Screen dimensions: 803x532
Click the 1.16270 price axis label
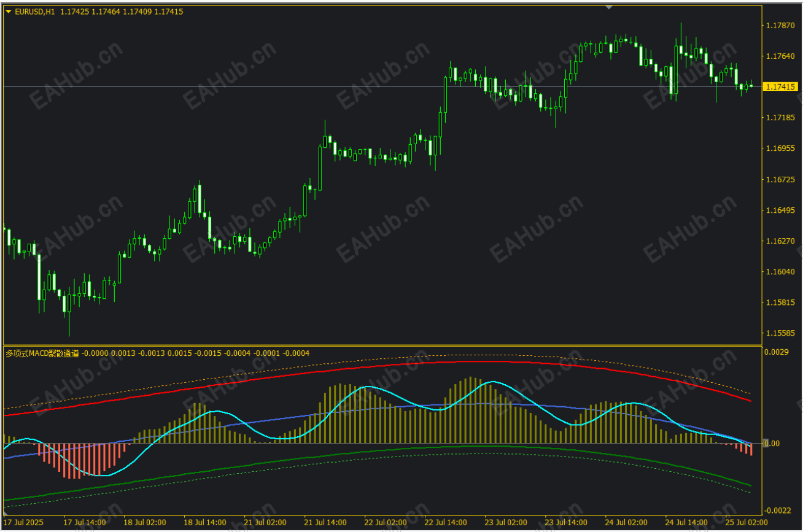pos(780,241)
